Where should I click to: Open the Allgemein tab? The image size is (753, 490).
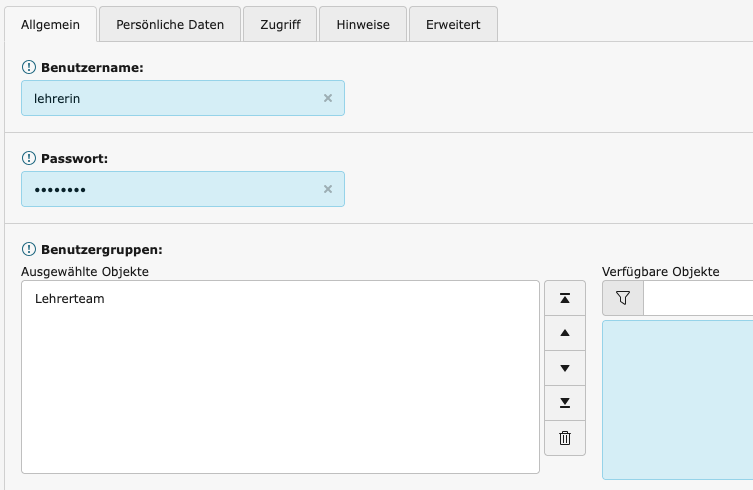(x=50, y=24)
